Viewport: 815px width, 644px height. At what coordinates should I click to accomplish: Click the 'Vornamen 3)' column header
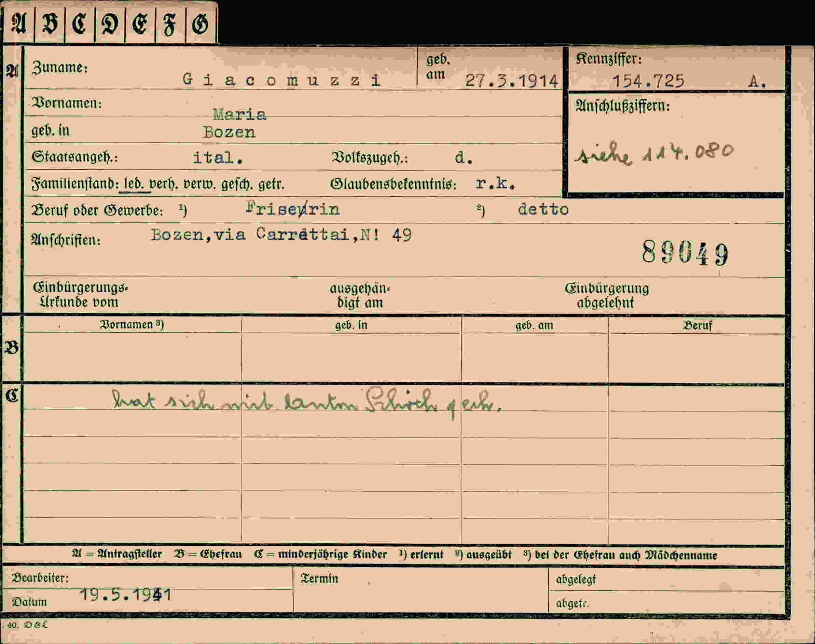coord(132,324)
